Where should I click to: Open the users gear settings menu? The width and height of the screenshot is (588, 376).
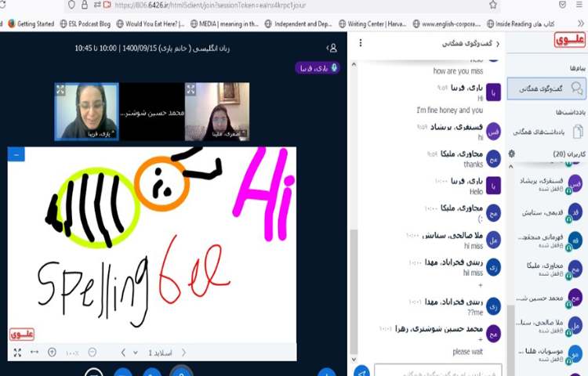(x=512, y=154)
